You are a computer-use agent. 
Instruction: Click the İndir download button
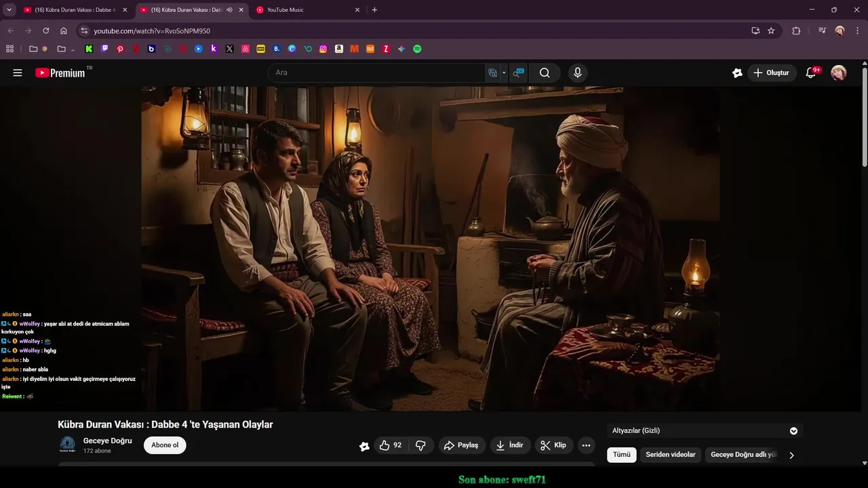[510, 445]
